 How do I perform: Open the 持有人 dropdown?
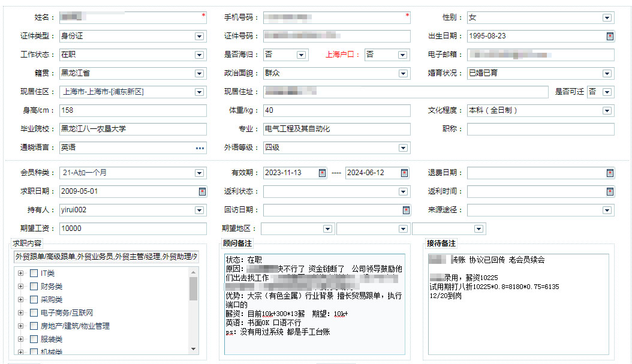coord(199,210)
